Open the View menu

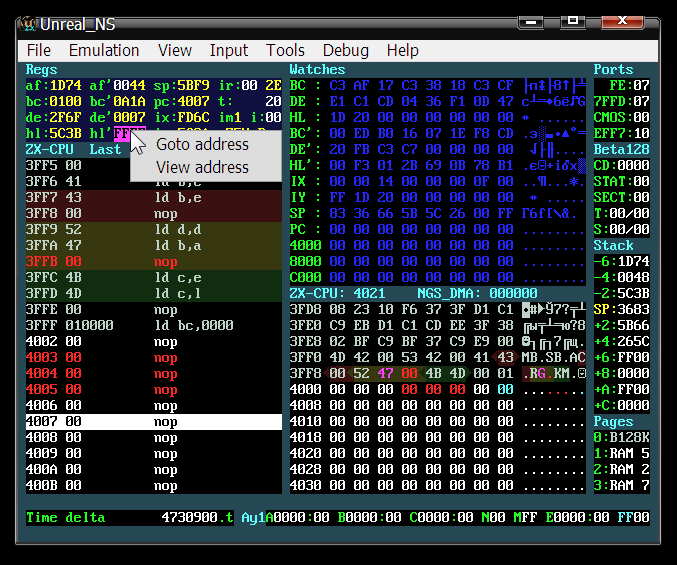pos(174,51)
